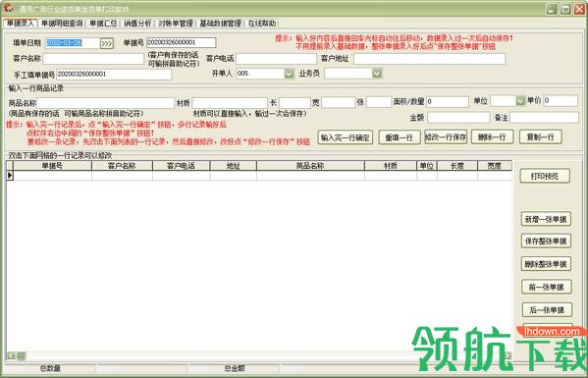This screenshot has width=588, height=378.
Task: Open the 基础数据管理 tab
Action: [220, 24]
